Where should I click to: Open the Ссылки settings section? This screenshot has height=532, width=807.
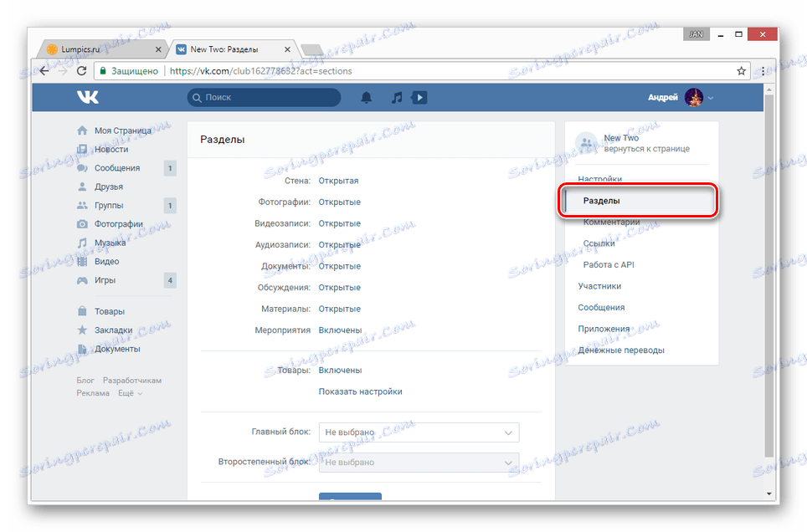tap(599, 243)
